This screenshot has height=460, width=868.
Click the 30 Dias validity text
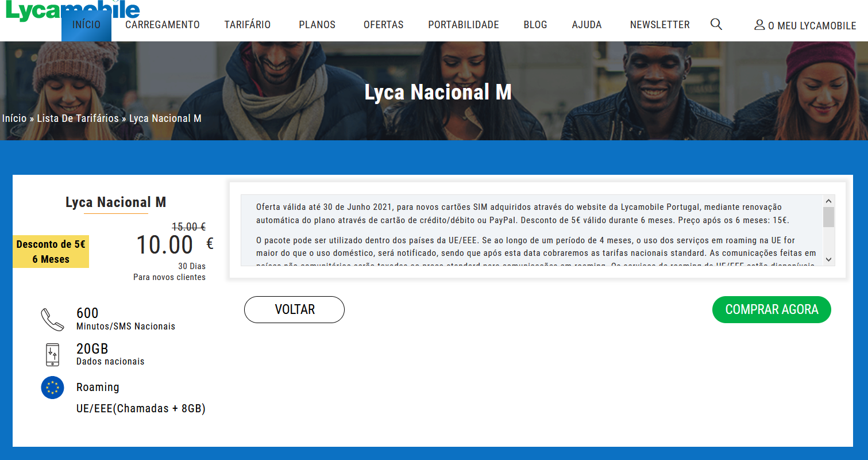pos(192,266)
